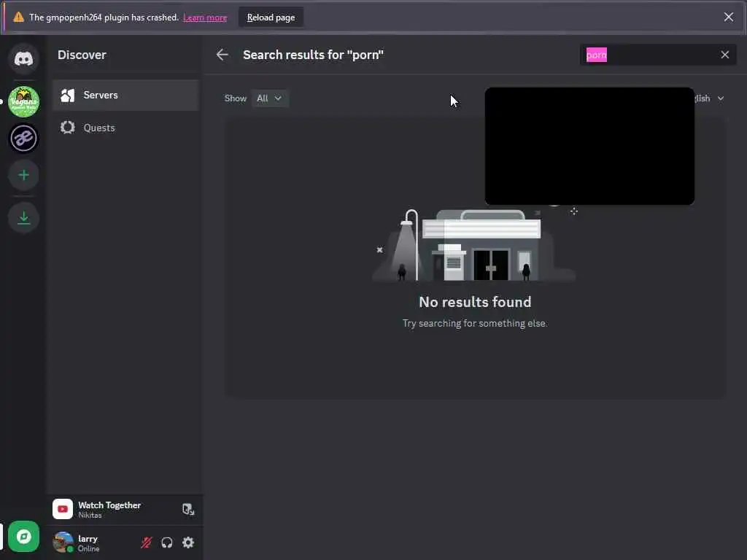Open the green Discover compass icon

[23, 537]
